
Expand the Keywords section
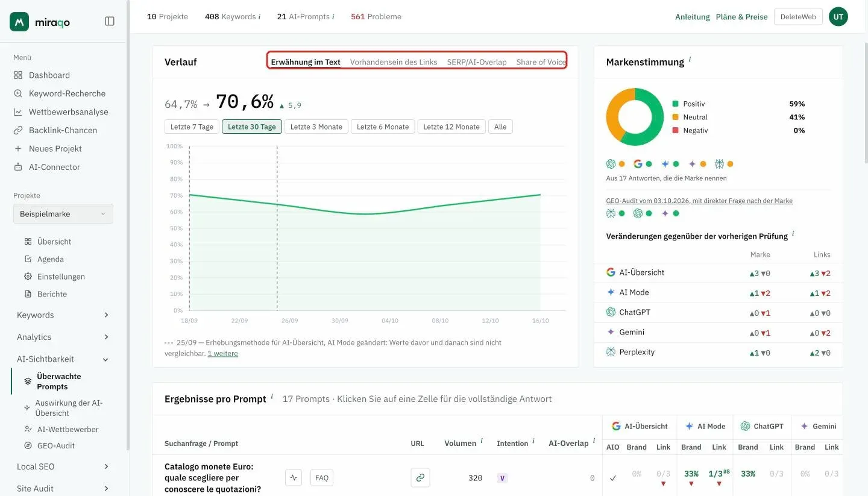click(63, 315)
